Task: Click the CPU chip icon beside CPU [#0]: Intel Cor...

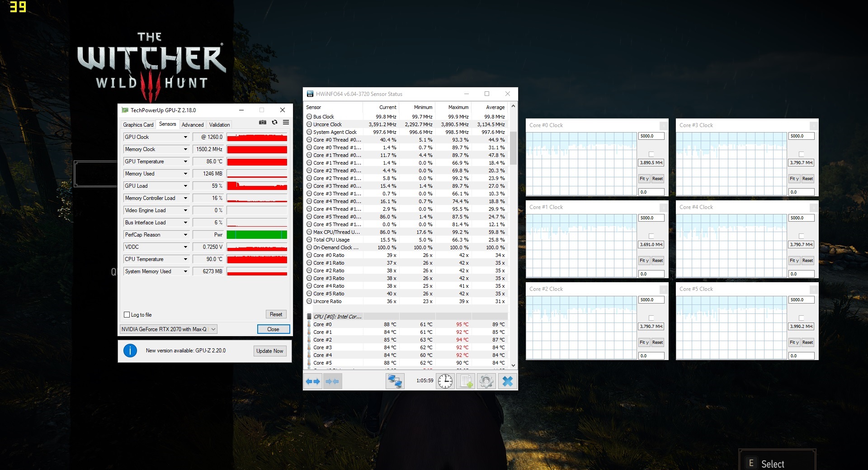Action: [x=309, y=317]
